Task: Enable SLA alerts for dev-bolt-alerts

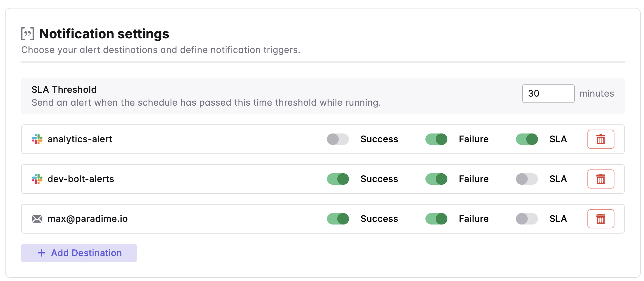Action: [527, 179]
